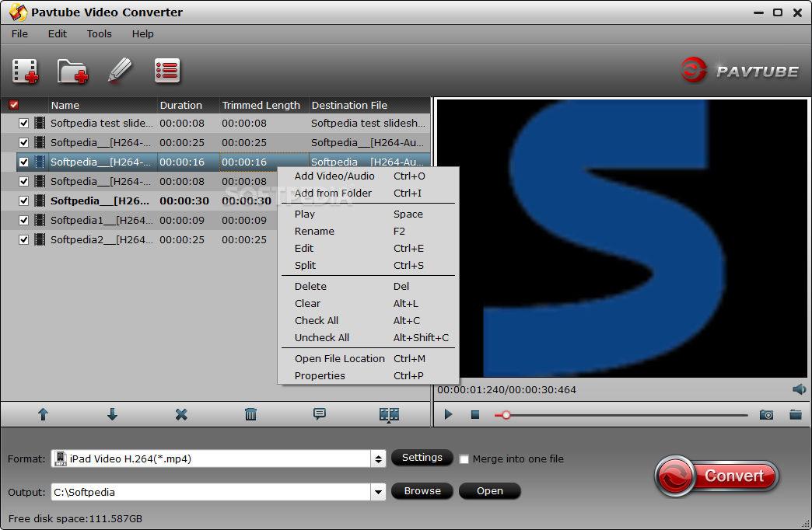Move selected item up with arrow icon
The height and width of the screenshot is (530, 812).
pyautogui.click(x=43, y=414)
